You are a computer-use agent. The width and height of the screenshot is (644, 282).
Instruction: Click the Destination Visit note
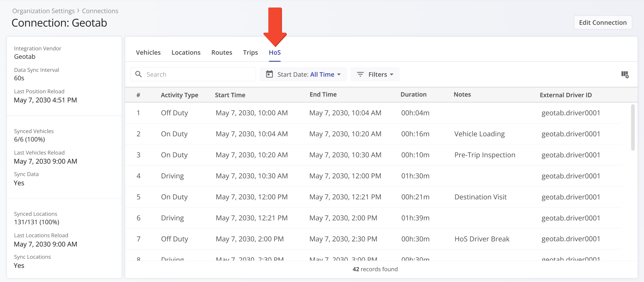(480, 197)
